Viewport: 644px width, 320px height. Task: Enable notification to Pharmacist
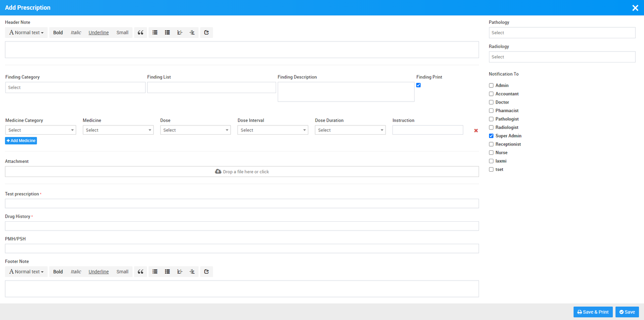(x=491, y=111)
